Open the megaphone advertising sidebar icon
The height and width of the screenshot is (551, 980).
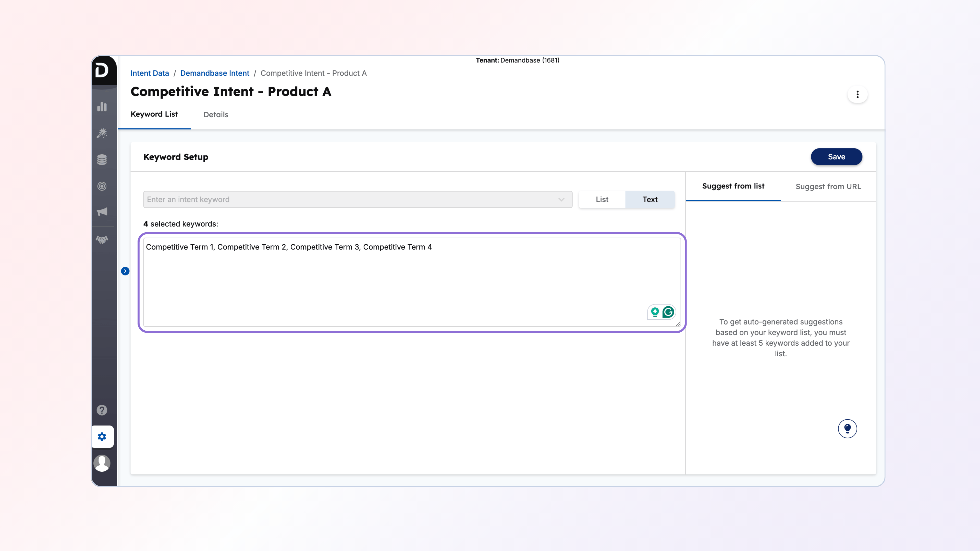102,212
